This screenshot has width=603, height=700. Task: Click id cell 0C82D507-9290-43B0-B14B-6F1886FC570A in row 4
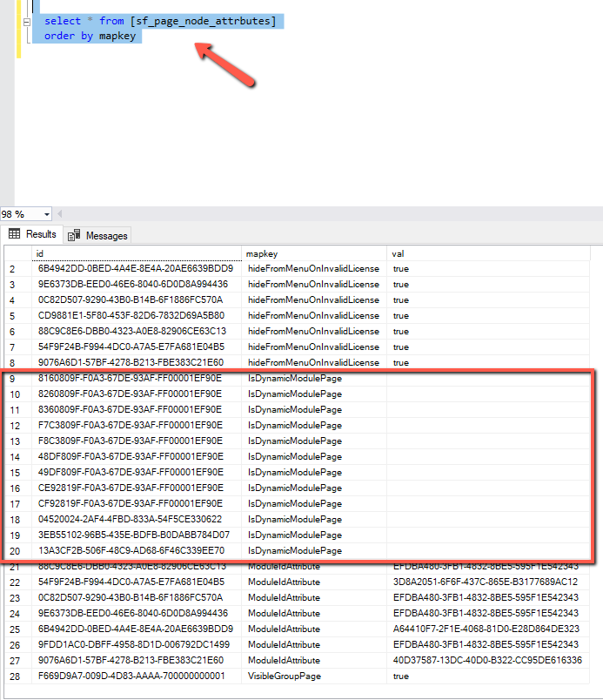(x=137, y=300)
